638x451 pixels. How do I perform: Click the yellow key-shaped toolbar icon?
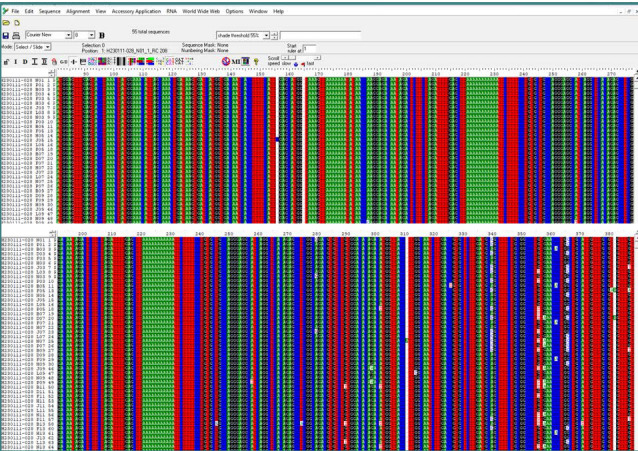click(256, 62)
